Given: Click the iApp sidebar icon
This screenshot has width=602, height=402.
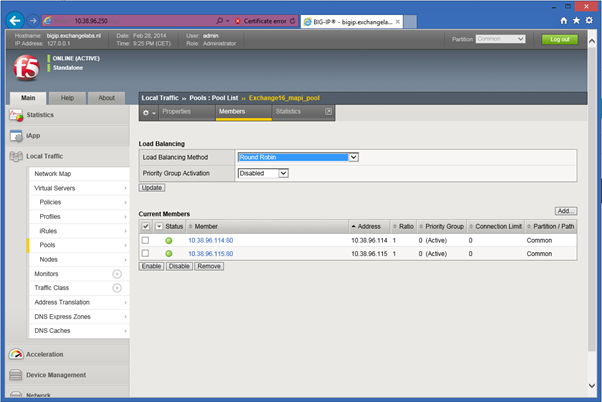Looking at the screenshot, I should pos(17,136).
